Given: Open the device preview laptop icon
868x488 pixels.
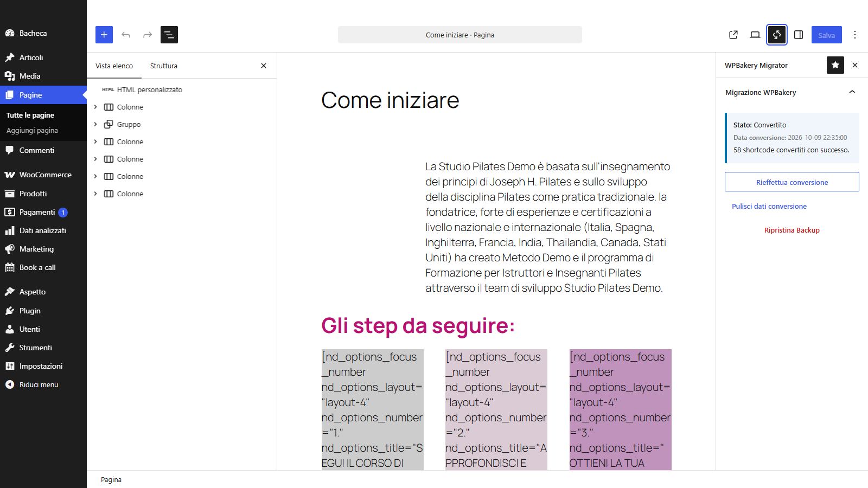Looking at the screenshot, I should [755, 35].
